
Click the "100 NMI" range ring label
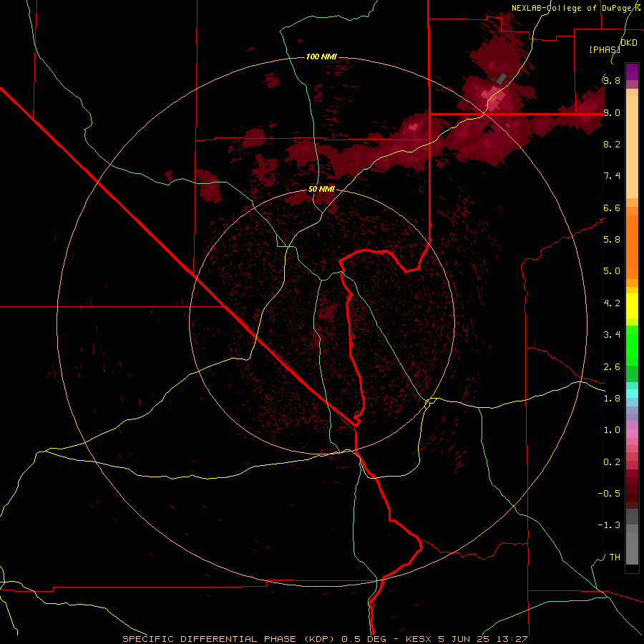click(321, 57)
